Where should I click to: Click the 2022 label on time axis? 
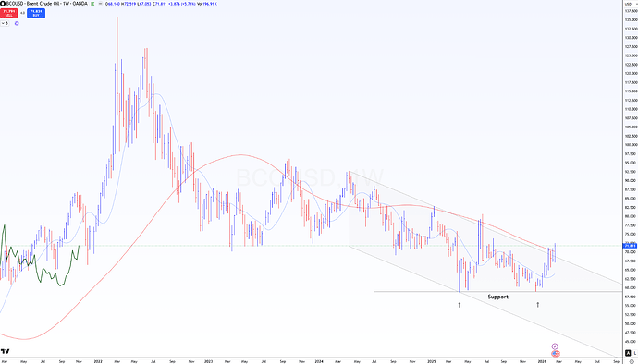(98, 361)
